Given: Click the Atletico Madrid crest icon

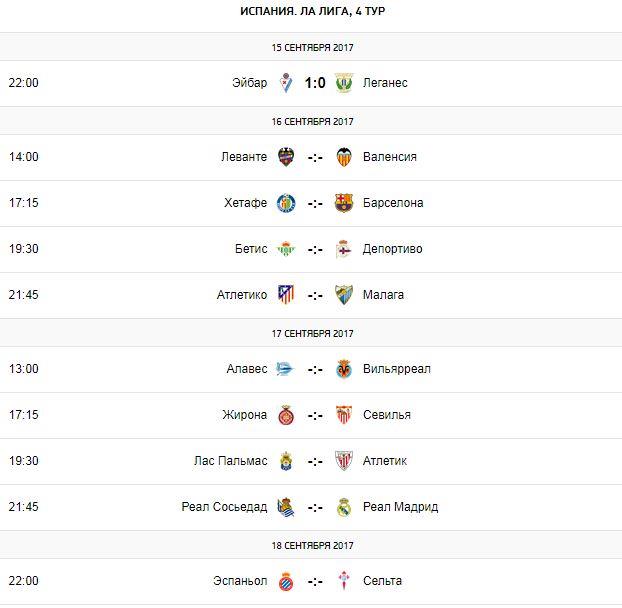Looking at the screenshot, I should 286,295.
